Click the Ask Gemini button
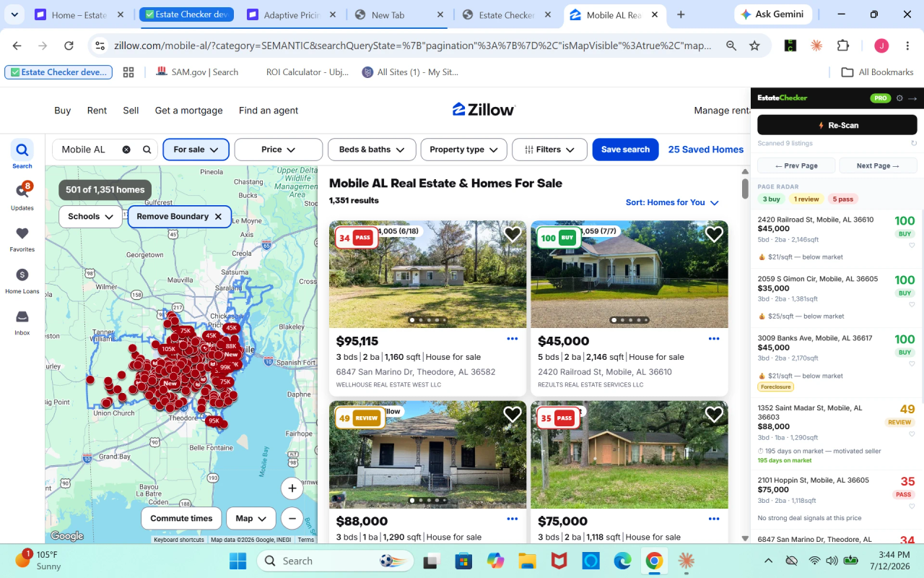This screenshot has width=924, height=578. [774, 14]
